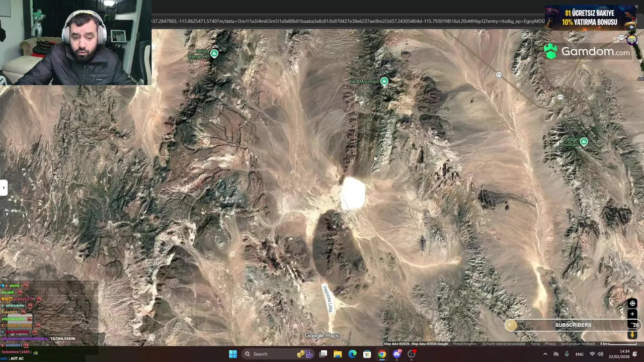Open the Google apps grid icon
This screenshot has width=644, height=362.
616,40
